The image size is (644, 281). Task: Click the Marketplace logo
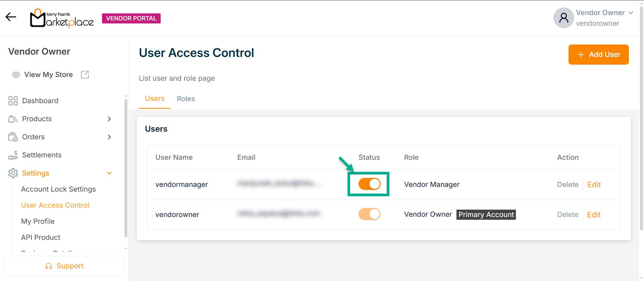[62, 18]
